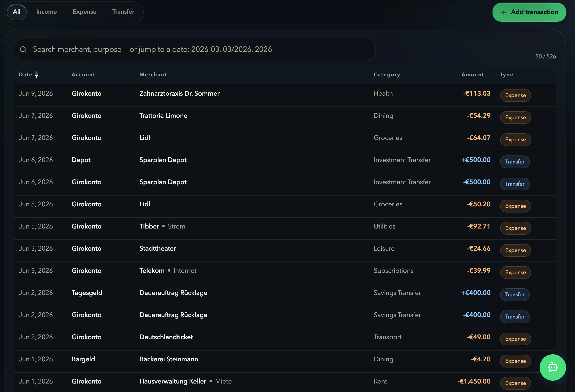Click the -€54.29 amount
The height and width of the screenshot is (392, 575).
(x=479, y=115)
